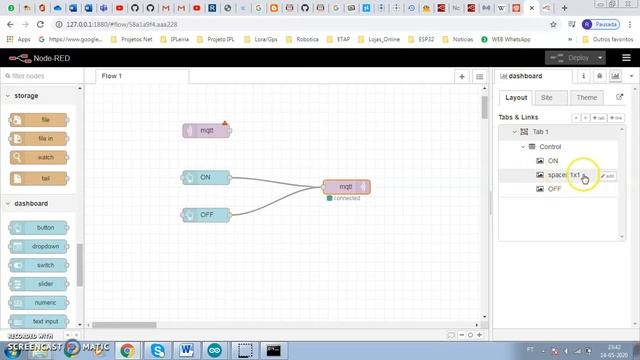
Task: Zoom out the canvas with minus button
Action: tap(462, 335)
